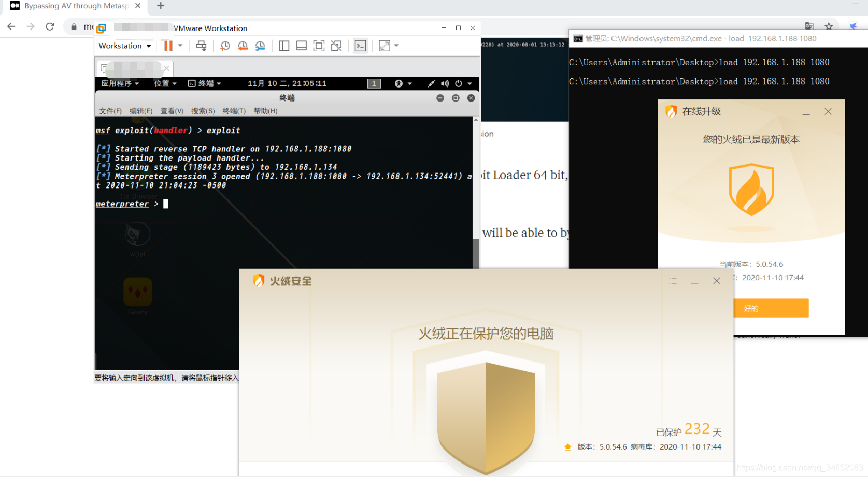Screen dimensions: 868x477
Task: Click the terminal's vertical scrollbar thumb
Action: [x=476, y=253]
